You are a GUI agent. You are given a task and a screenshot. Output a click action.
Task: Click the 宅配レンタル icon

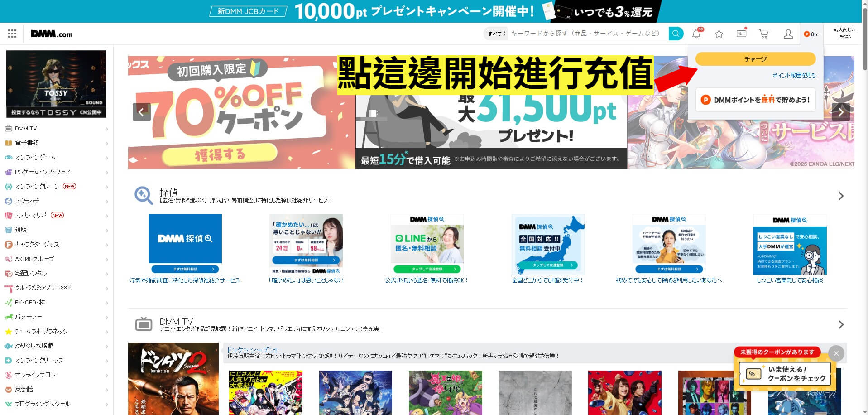(x=8, y=274)
